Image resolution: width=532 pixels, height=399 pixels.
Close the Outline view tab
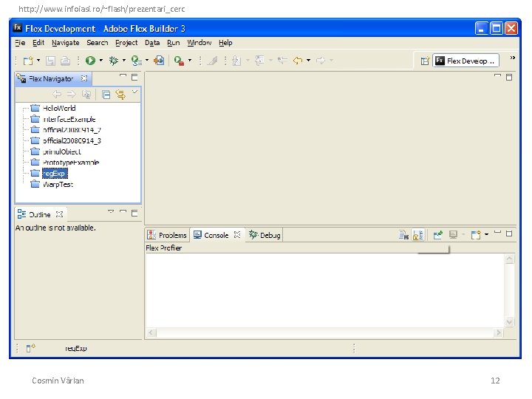[x=59, y=214]
